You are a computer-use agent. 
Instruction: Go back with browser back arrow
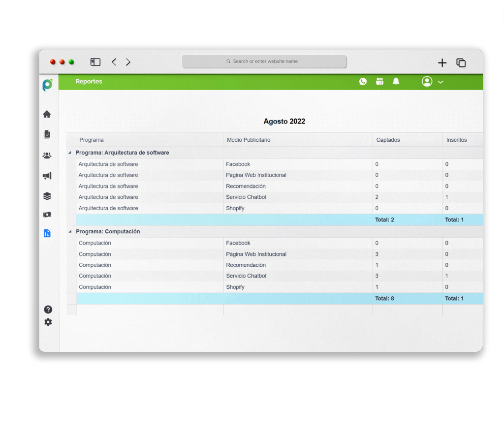click(x=114, y=62)
